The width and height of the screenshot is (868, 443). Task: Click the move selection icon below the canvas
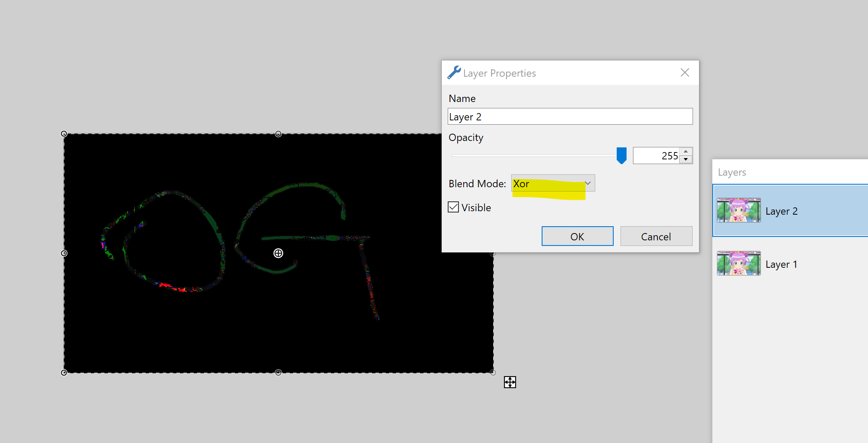click(510, 382)
